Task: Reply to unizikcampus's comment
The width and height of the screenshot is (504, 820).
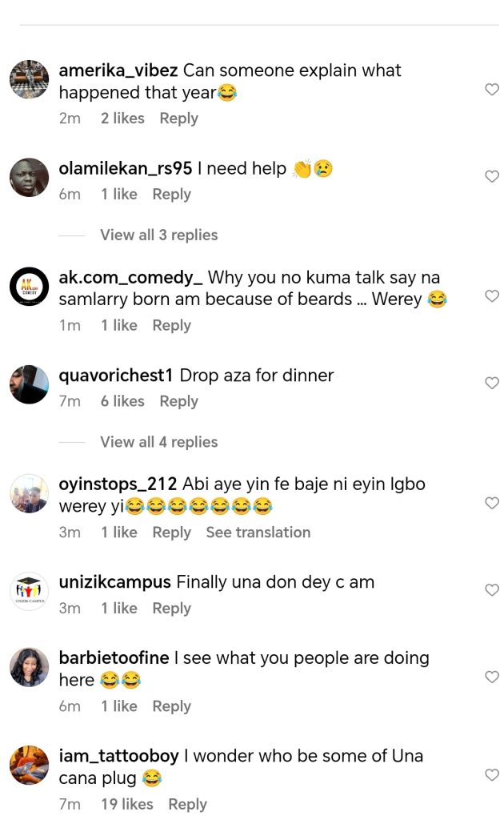Action: tap(171, 609)
